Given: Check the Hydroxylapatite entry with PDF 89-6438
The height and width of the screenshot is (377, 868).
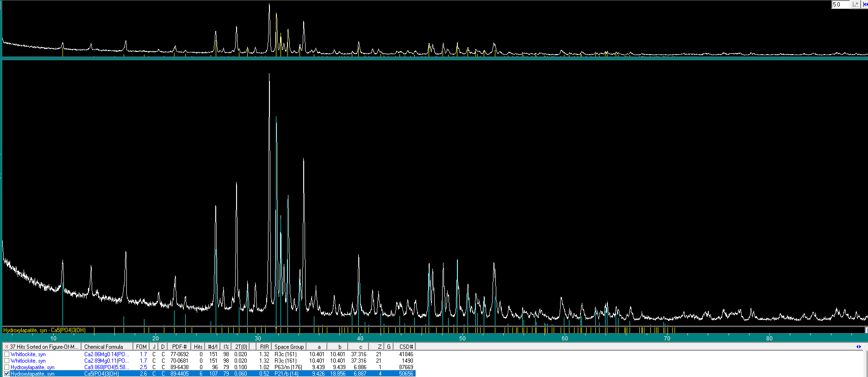Looking at the screenshot, I should 6,367.
